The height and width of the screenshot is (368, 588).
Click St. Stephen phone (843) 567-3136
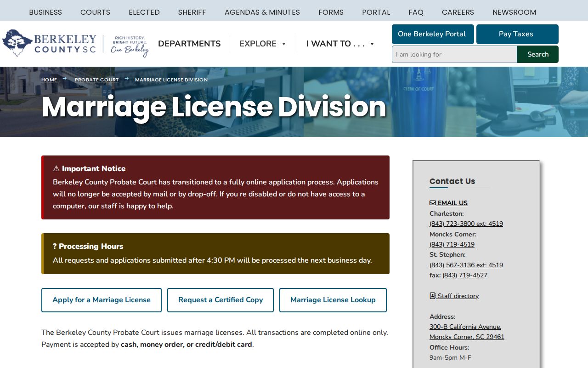pyautogui.click(x=466, y=265)
